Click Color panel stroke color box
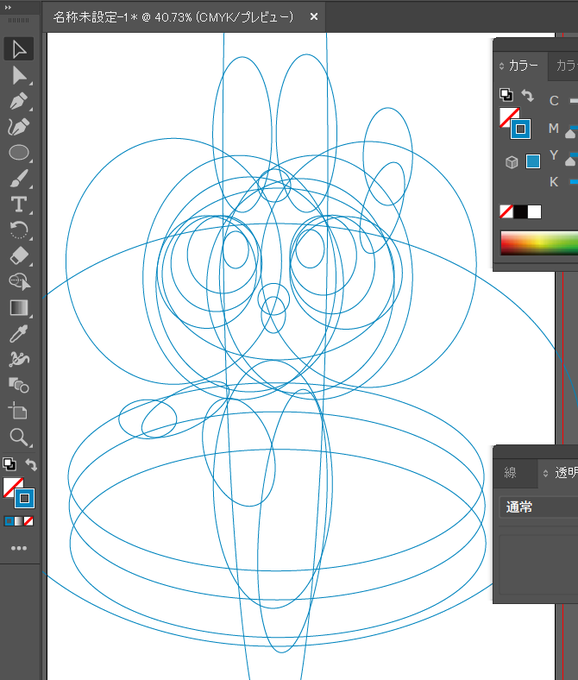The width and height of the screenshot is (578, 680). pos(521,129)
